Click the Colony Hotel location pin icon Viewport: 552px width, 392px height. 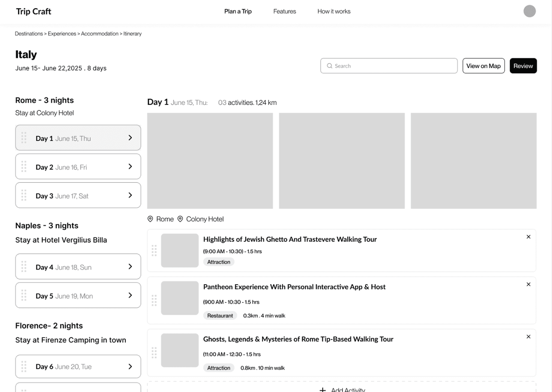pyautogui.click(x=180, y=219)
